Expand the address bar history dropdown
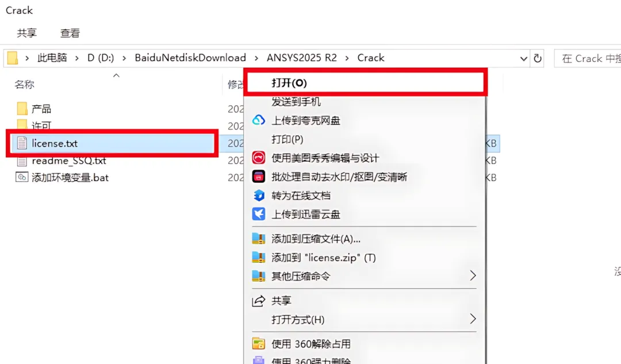This screenshot has height=364, width=621. (524, 59)
